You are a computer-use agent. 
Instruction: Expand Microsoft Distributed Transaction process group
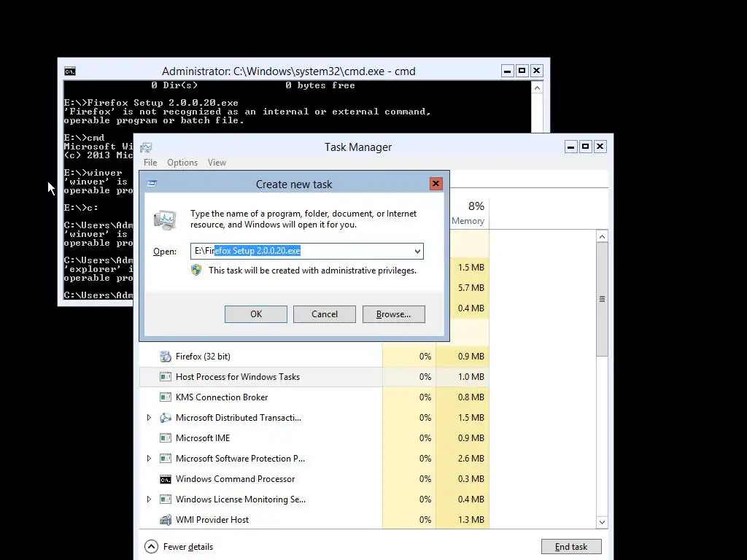click(x=149, y=418)
